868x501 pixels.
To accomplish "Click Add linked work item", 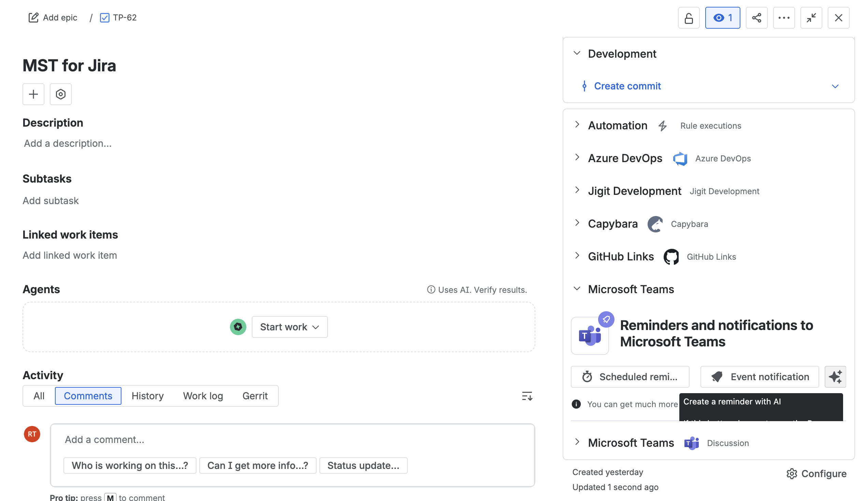I will [70, 255].
